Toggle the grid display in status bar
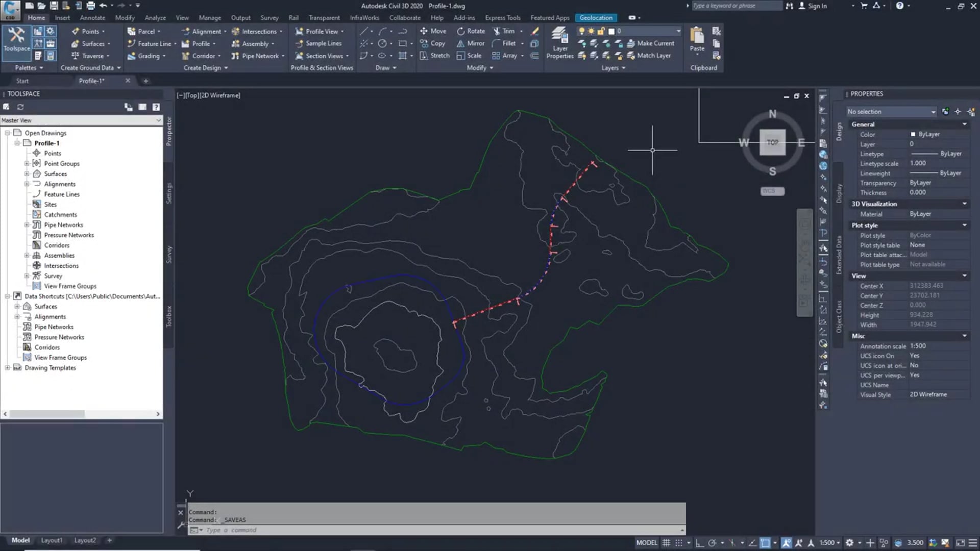This screenshot has width=980, height=551. pyautogui.click(x=666, y=542)
